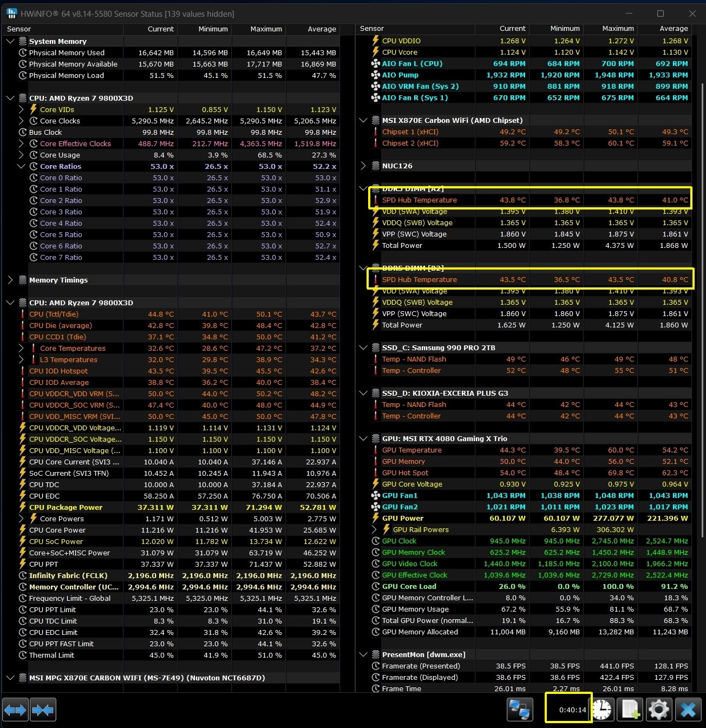Open sensor settings gear icon

(x=658, y=710)
